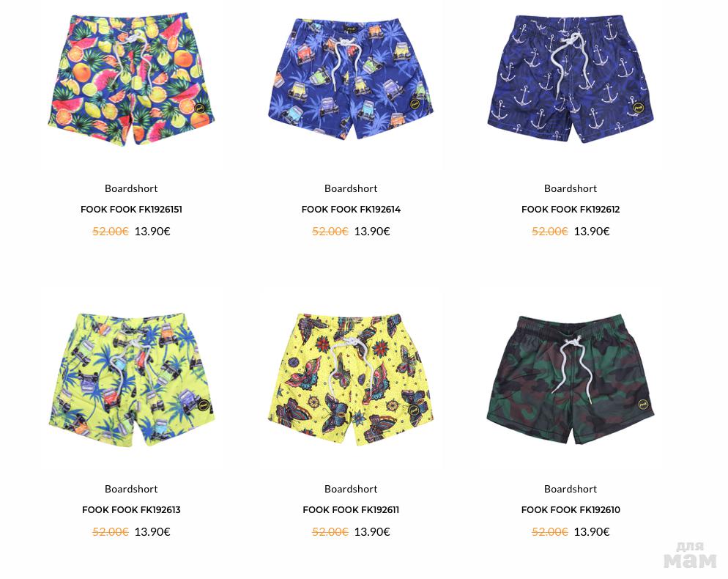Image resolution: width=728 pixels, height=579 pixels.
Task: Click the для мам watermark logo
Action: [690, 555]
